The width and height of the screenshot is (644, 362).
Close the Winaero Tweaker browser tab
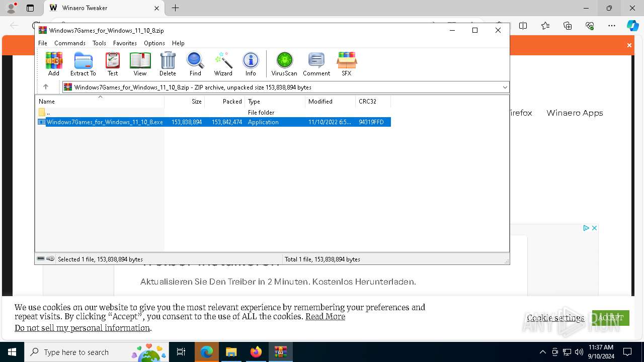point(156,8)
